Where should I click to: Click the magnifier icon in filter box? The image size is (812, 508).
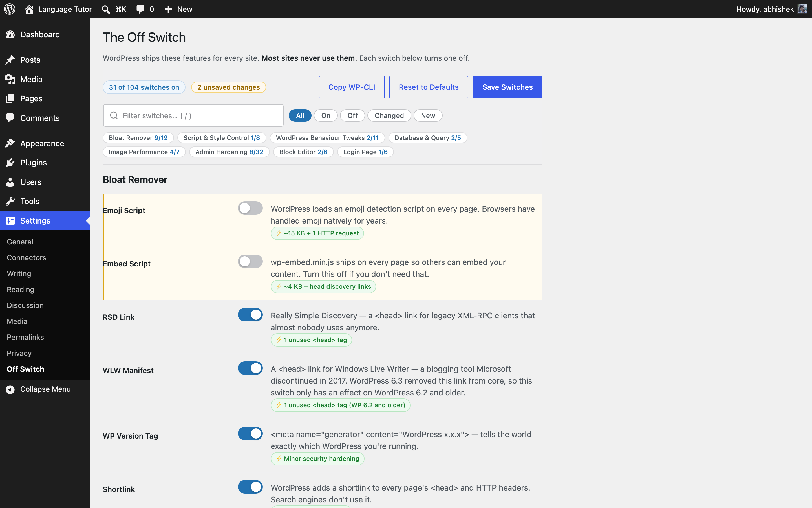point(114,116)
